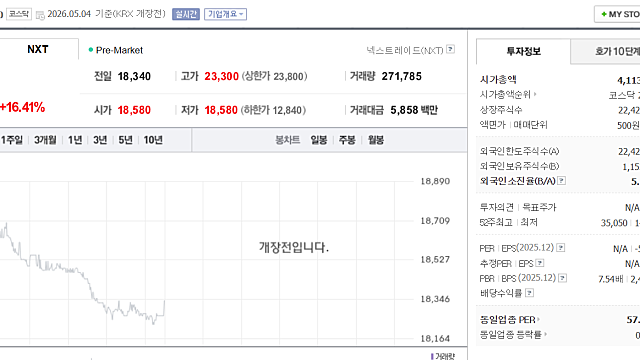Click the intraday price line chart

[x=82, y=273]
